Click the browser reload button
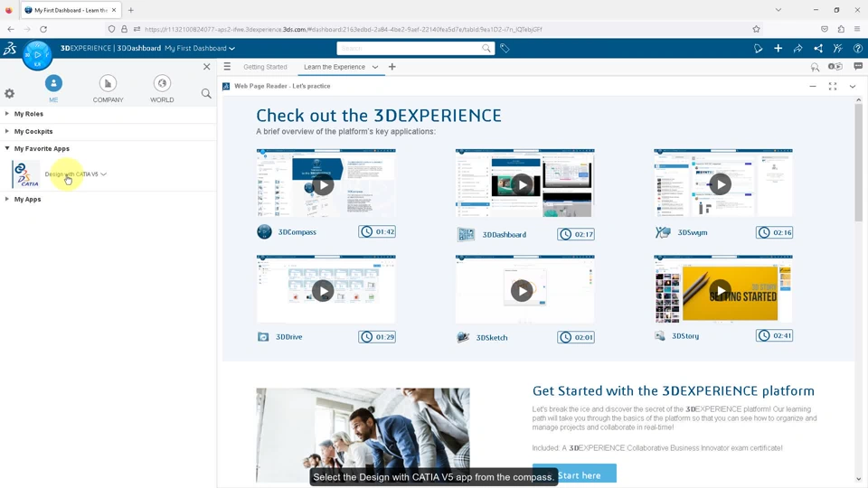Viewport: 868px width, 488px height. 43,29
